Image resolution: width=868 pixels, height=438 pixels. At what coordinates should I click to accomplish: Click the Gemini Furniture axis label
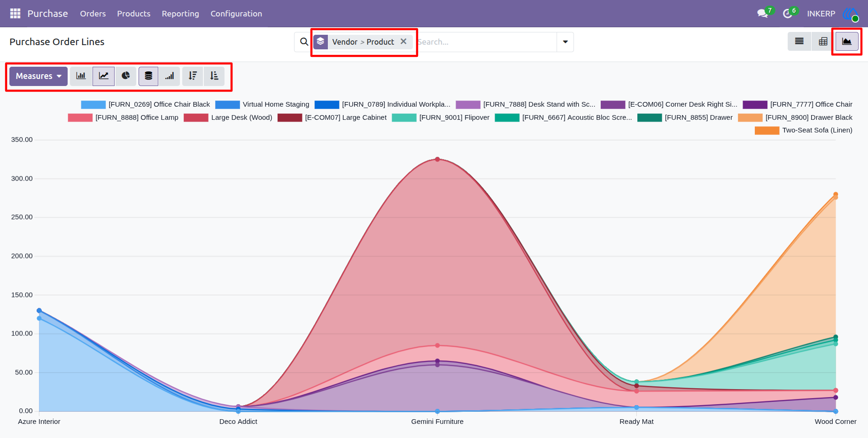[437, 422]
